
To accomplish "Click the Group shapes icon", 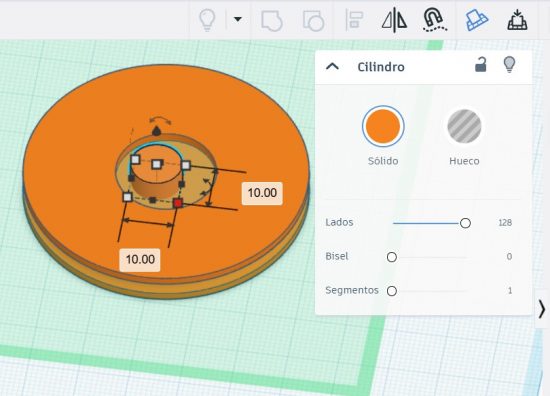I will 272,21.
